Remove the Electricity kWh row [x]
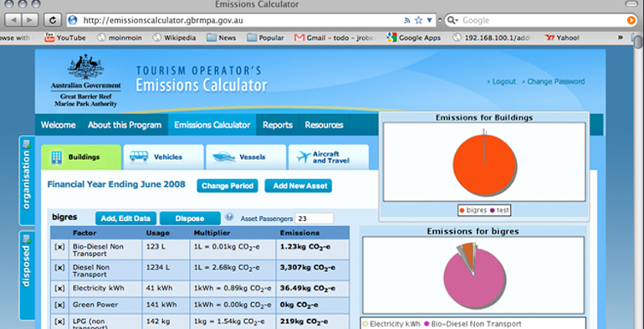 tap(59, 288)
